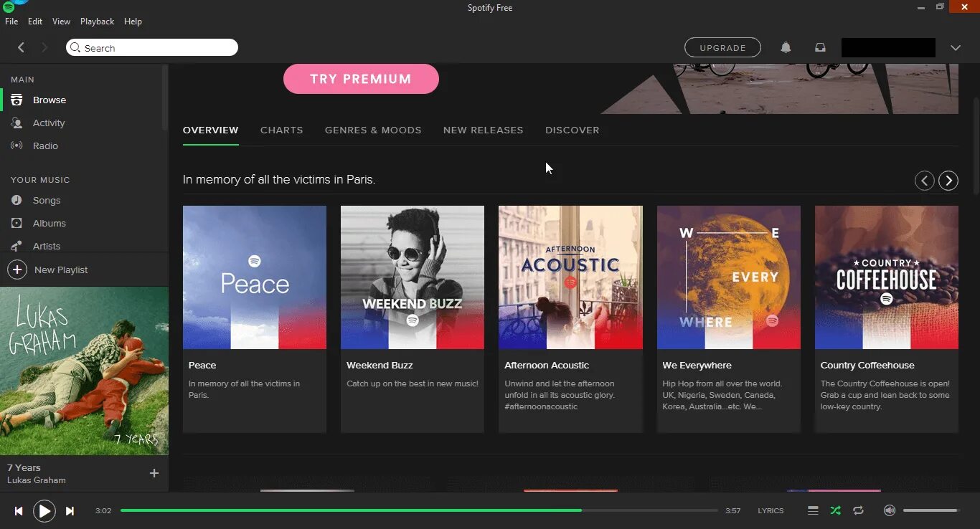The height and width of the screenshot is (529, 980).
Task: Click the 7 Years album art
Action: pyautogui.click(x=84, y=371)
